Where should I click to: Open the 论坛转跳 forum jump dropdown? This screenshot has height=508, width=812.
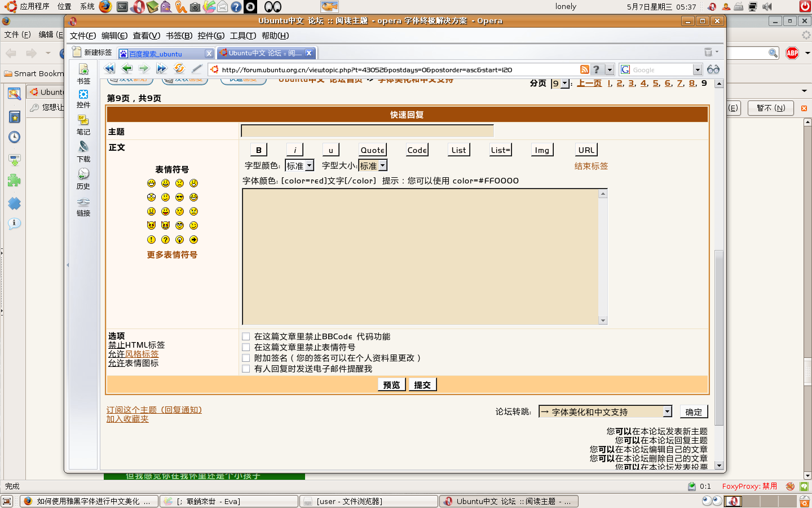[605, 412]
